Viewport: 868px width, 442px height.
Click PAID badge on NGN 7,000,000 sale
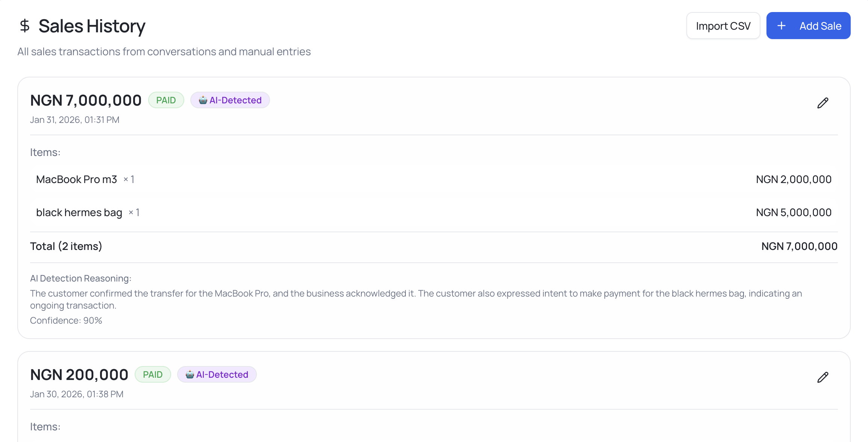[166, 100]
